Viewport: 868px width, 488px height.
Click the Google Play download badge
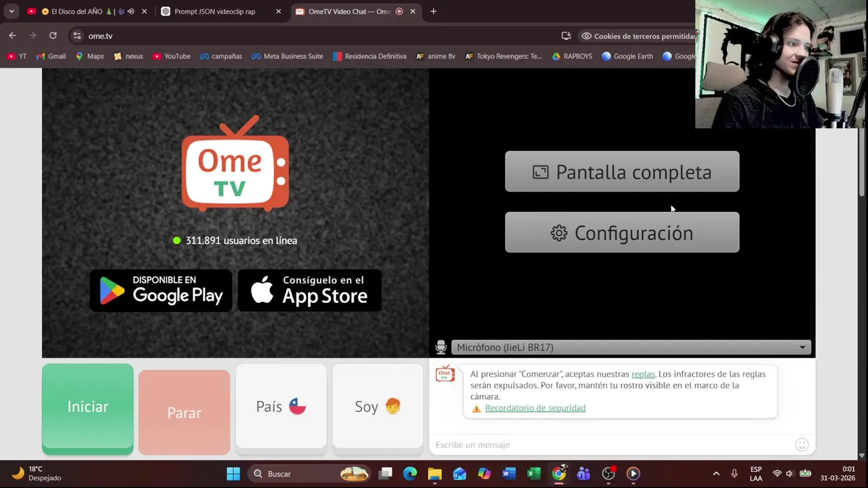click(x=161, y=290)
